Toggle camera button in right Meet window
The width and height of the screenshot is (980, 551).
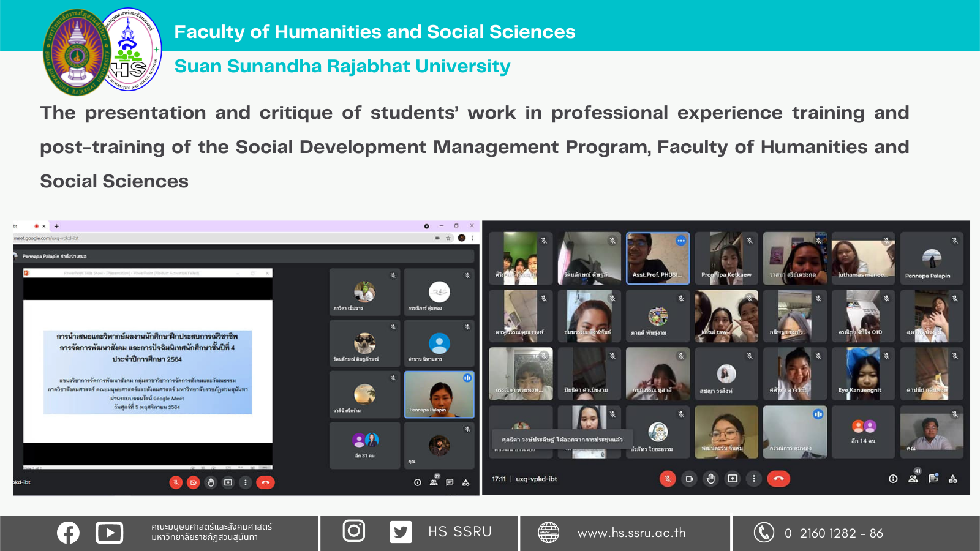[x=689, y=479]
